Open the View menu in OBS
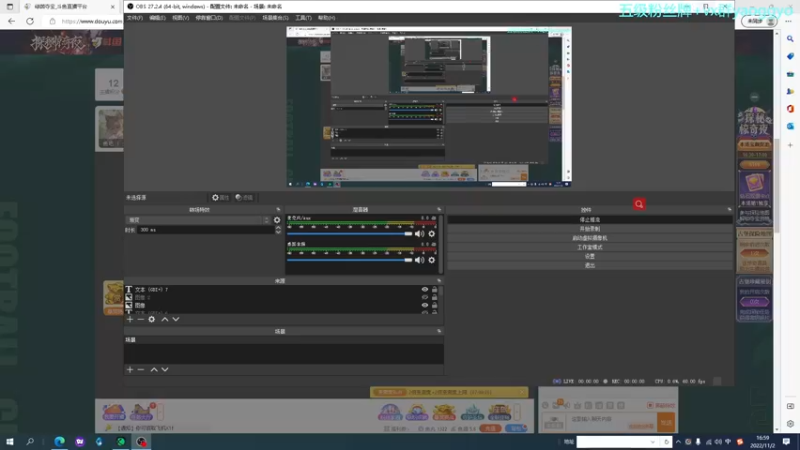This screenshot has height=450, width=800. click(180, 18)
